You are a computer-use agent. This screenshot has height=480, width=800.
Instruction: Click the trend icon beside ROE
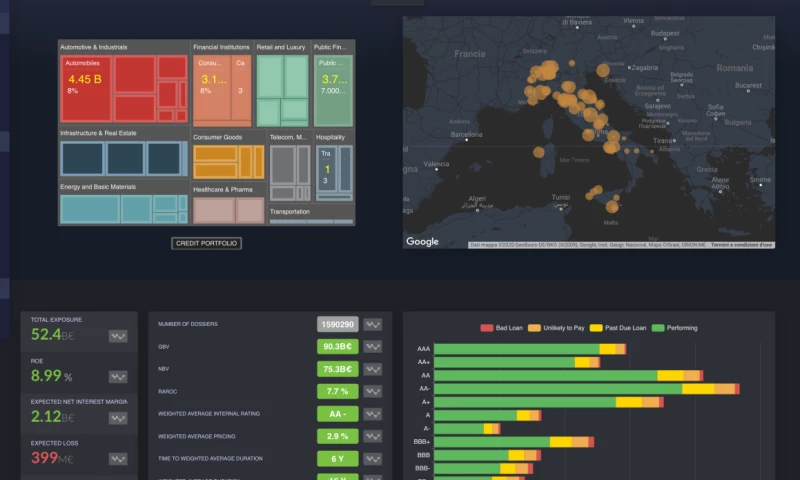click(x=118, y=377)
